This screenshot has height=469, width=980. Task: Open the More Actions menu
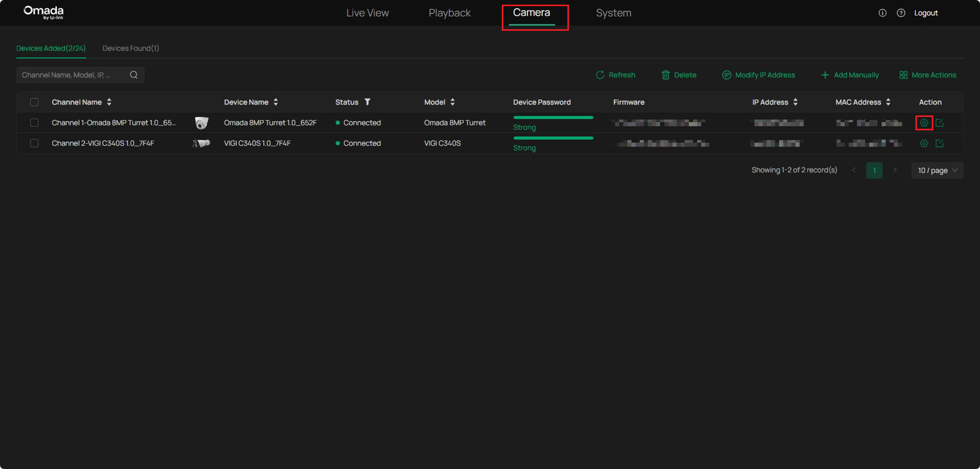[928, 75]
